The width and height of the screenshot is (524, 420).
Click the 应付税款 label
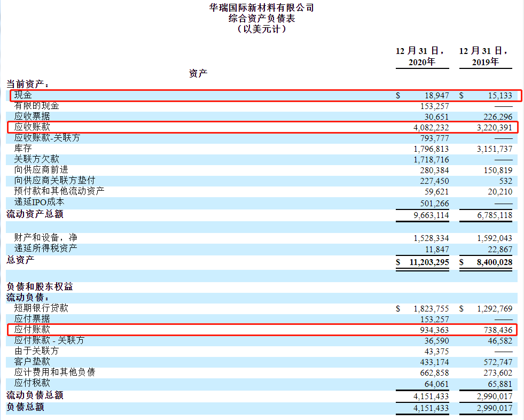[x=32, y=383]
